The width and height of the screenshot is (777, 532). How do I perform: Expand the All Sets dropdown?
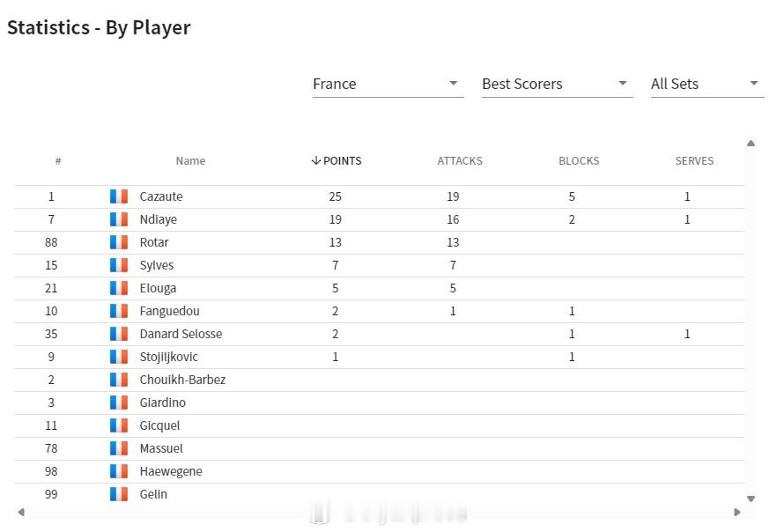pyautogui.click(x=707, y=84)
